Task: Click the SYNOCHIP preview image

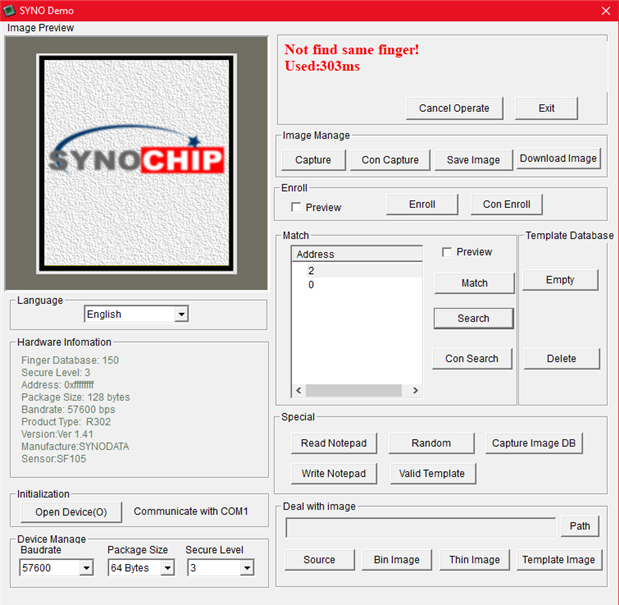Action: click(137, 163)
